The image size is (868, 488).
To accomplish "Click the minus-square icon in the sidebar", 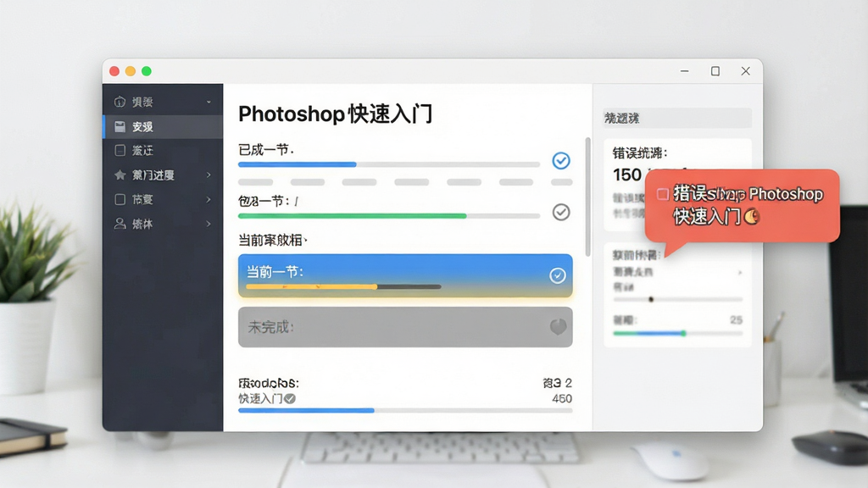I will (x=120, y=151).
